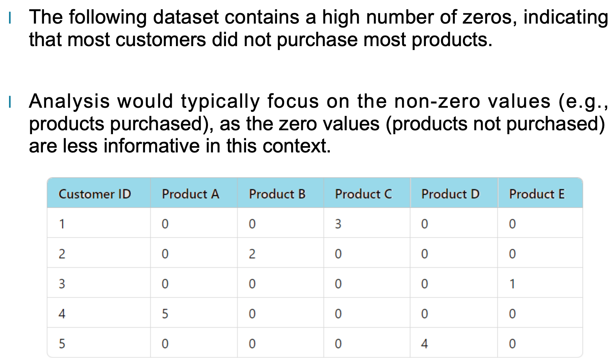Click Customer ID cell with value 5
616x364 pixels.
[62, 344]
